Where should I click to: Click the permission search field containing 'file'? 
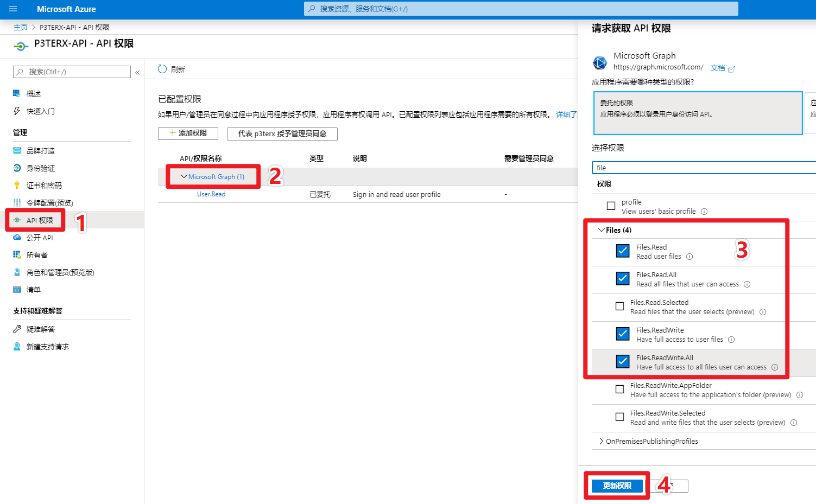(x=703, y=168)
